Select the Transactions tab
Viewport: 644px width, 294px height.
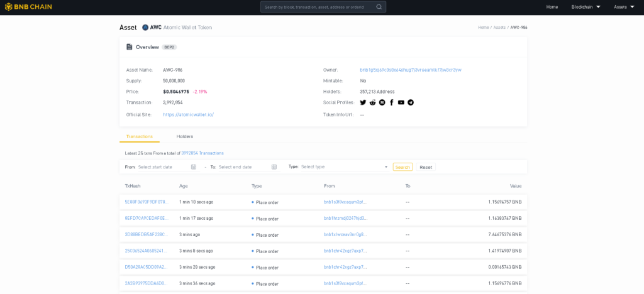(139, 136)
